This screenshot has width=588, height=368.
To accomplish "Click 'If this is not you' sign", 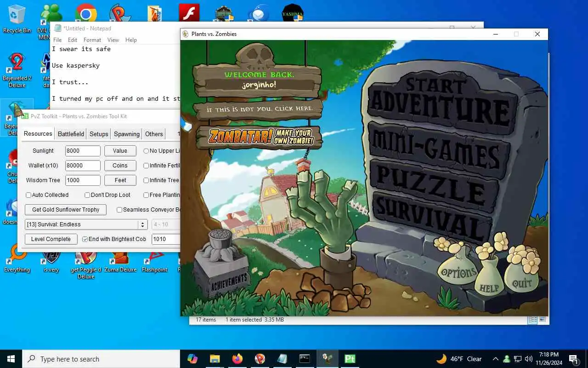I will point(258,110).
